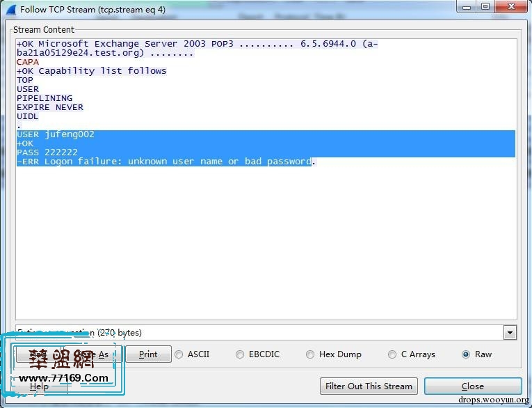This screenshot has height=408, width=532.
Task: Click the USER jufeng002 line in stream
Action: coord(56,134)
